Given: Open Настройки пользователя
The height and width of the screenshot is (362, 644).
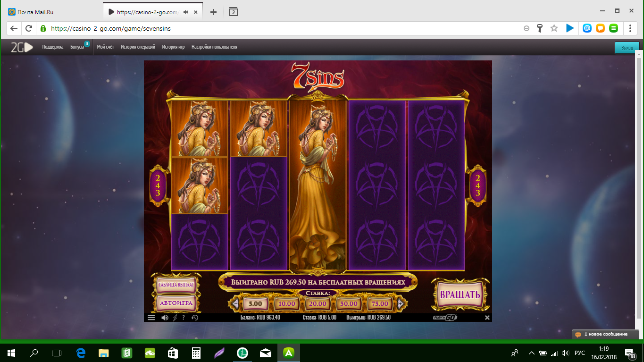Looking at the screenshot, I should coord(214,47).
